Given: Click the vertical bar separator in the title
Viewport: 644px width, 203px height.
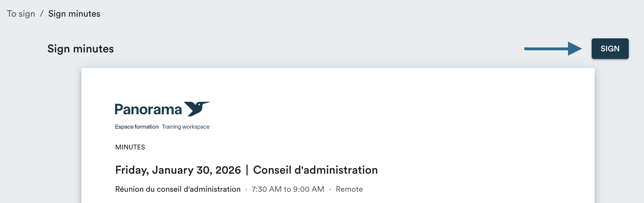Looking at the screenshot, I should click(247, 170).
